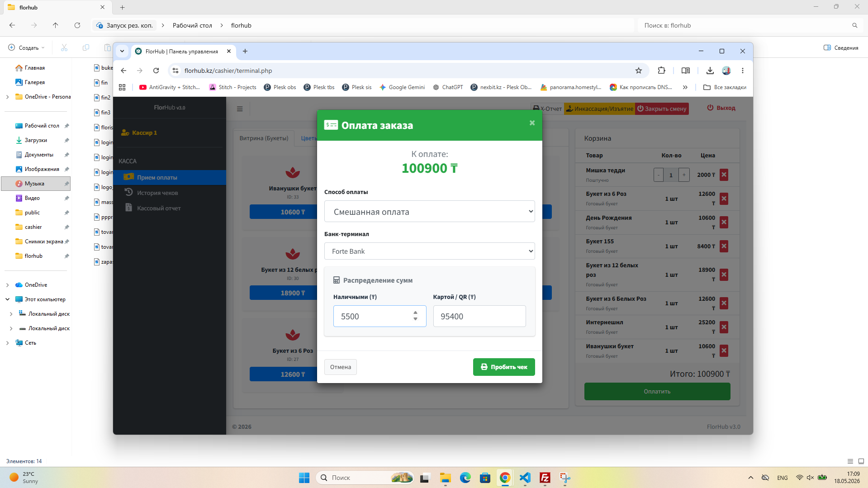
Task: Go back in Chrome browser
Action: [123, 71]
